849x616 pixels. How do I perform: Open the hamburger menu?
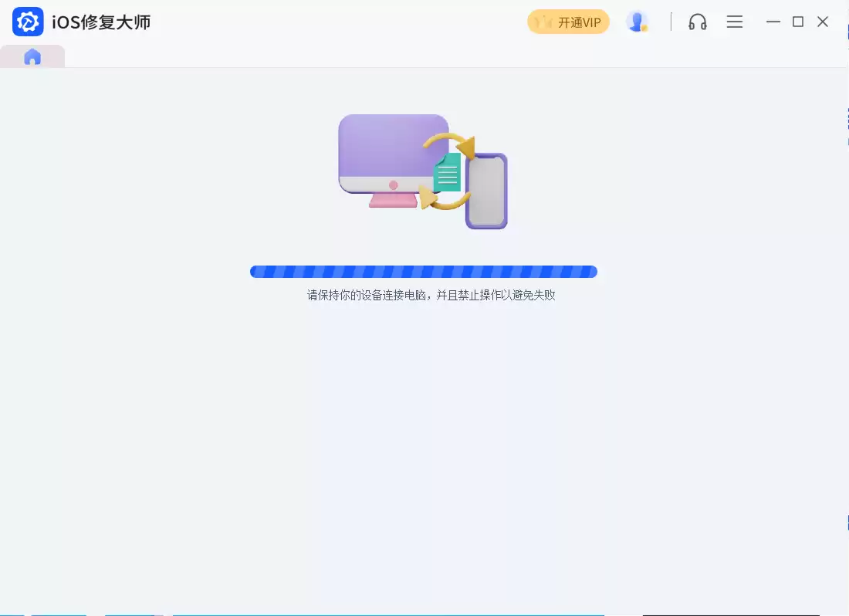[x=734, y=22]
